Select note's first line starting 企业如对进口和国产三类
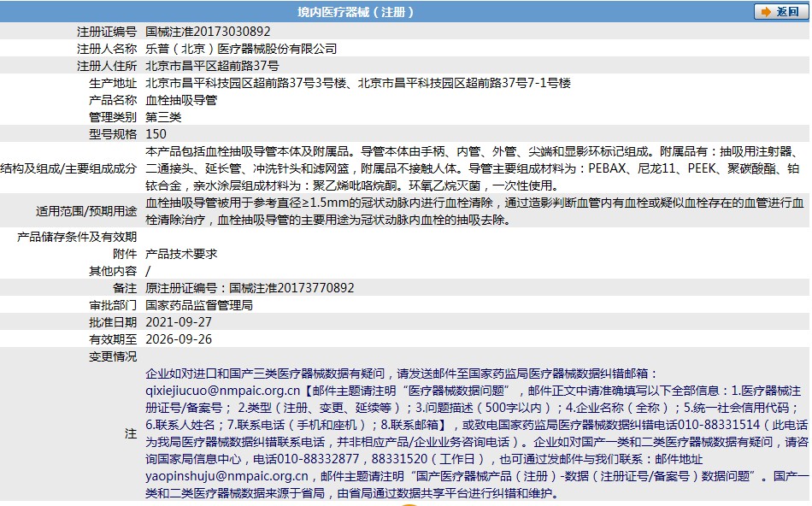 click(402, 374)
